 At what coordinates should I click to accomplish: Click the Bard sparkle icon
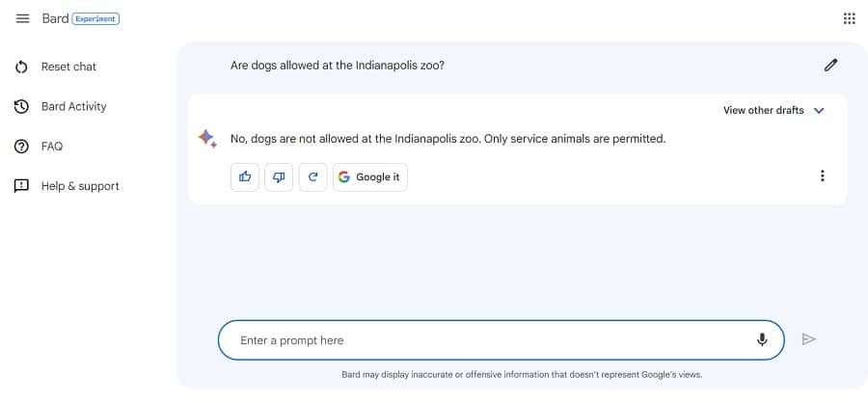click(206, 139)
